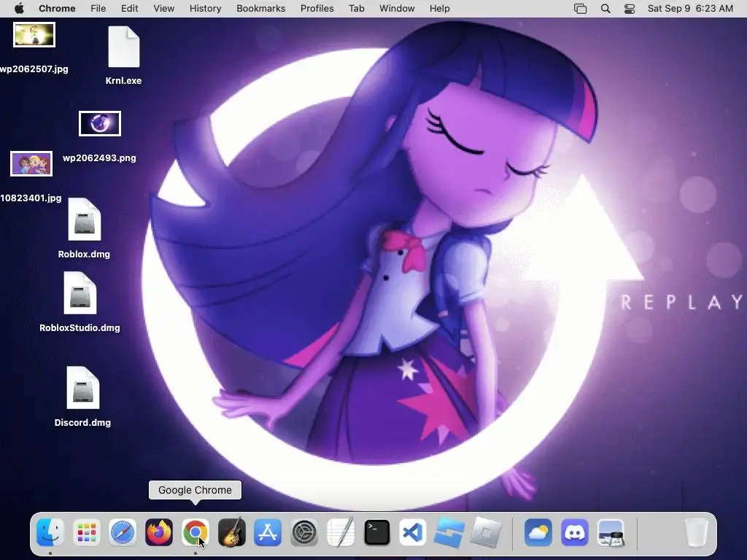Screen dimensions: 747x560
Task: Launch TextEdit from the dock
Action: (x=341, y=532)
